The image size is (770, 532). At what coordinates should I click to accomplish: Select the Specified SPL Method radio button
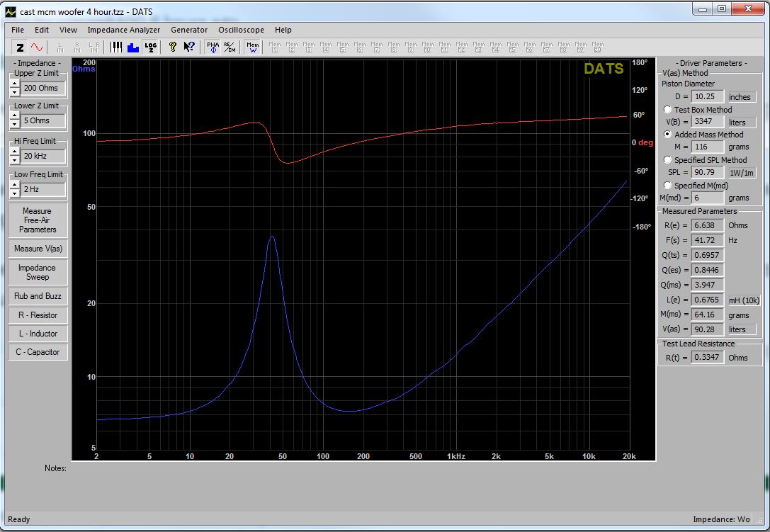668,159
